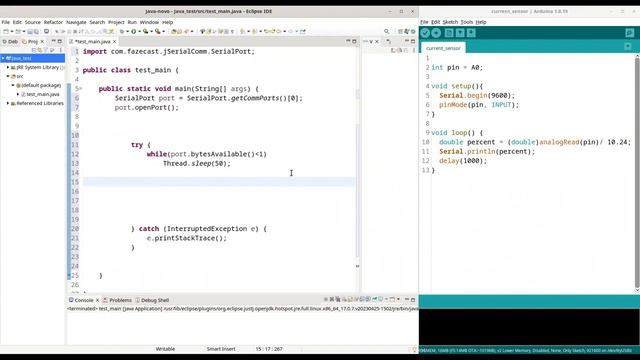Click the Eclipse Save toolbar icon
The image size is (640, 360).
pos(30,31)
